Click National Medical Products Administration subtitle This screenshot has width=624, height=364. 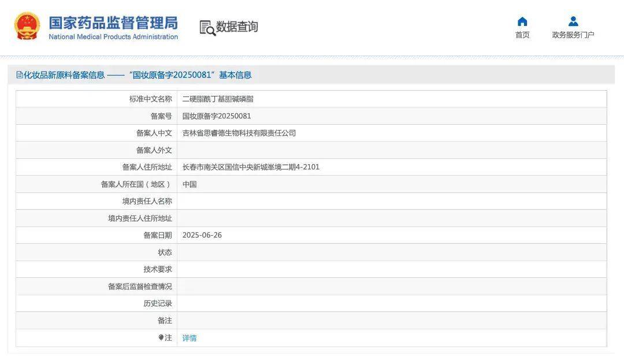click(x=113, y=36)
